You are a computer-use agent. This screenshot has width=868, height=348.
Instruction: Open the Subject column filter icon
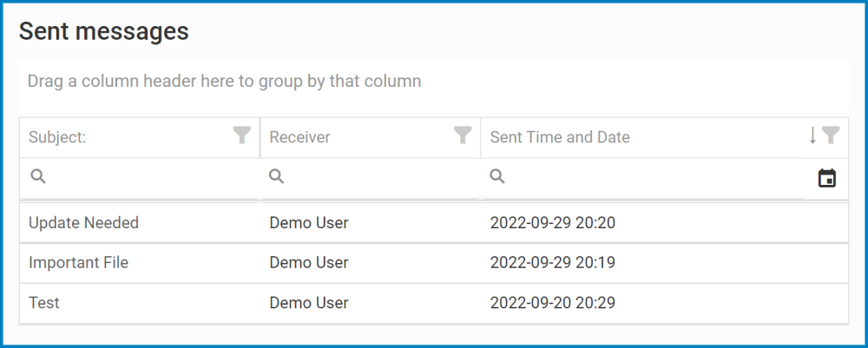point(242,135)
